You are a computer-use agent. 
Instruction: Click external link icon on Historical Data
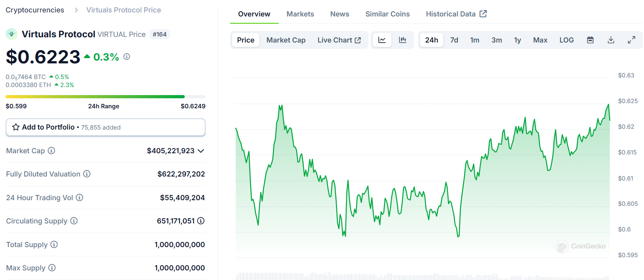[483, 14]
